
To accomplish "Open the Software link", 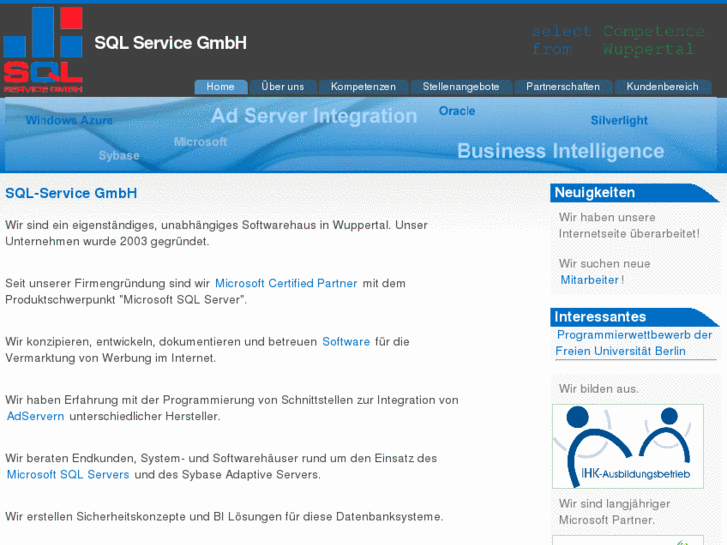I will click(x=346, y=342).
